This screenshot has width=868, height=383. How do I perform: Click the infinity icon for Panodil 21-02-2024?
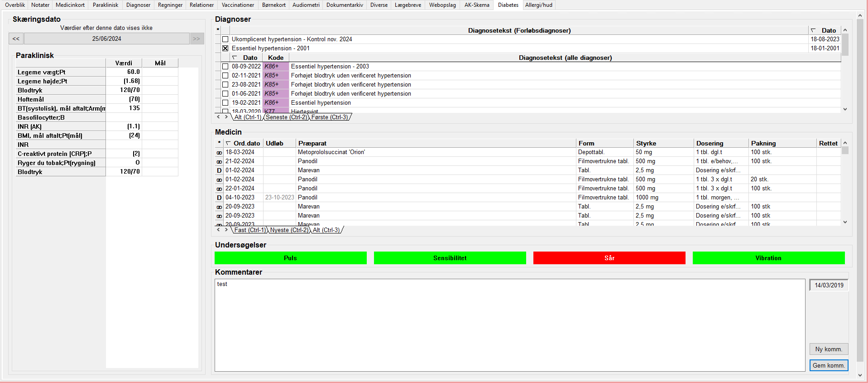[219, 162]
